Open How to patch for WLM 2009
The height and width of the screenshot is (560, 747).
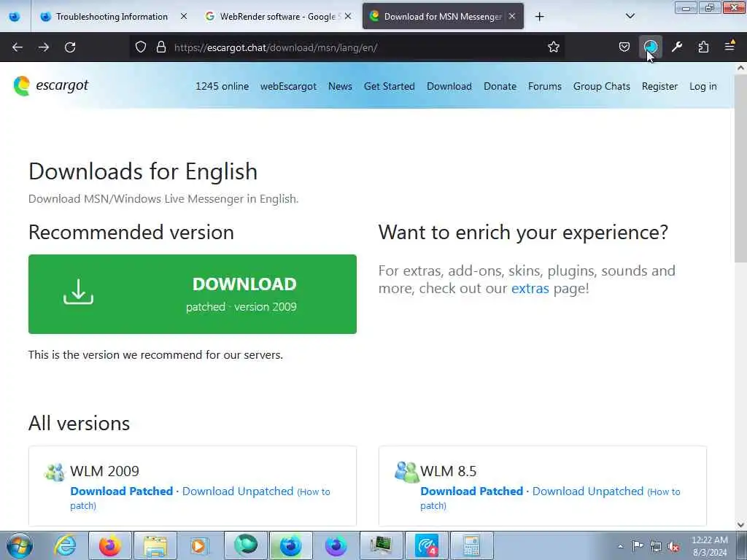pyautogui.click(x=200, y=498)
